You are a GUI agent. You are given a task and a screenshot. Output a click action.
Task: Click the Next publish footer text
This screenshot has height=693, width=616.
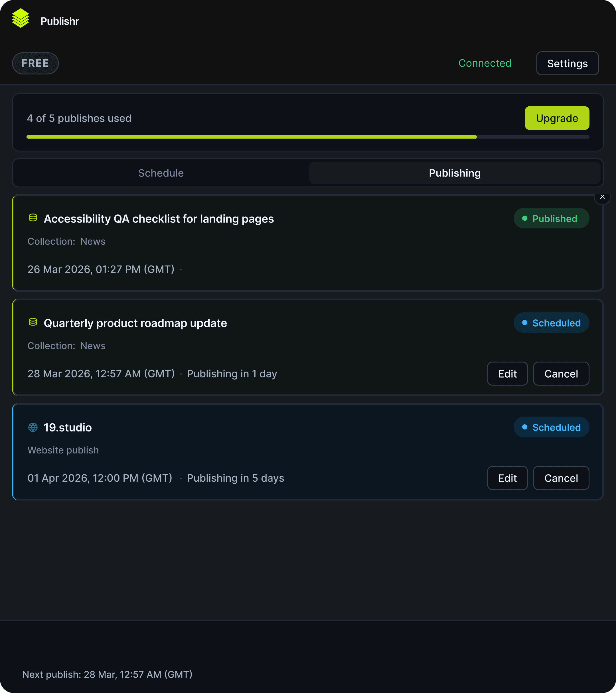click(x=107, y=674)
